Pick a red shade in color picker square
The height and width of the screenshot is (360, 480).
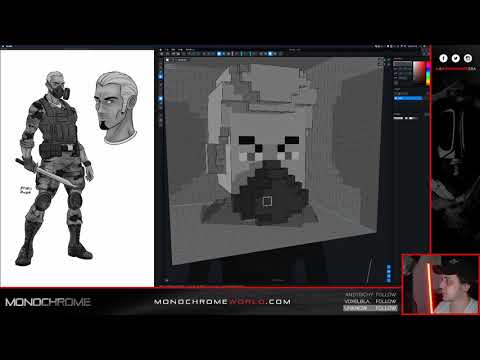point(419,71)
